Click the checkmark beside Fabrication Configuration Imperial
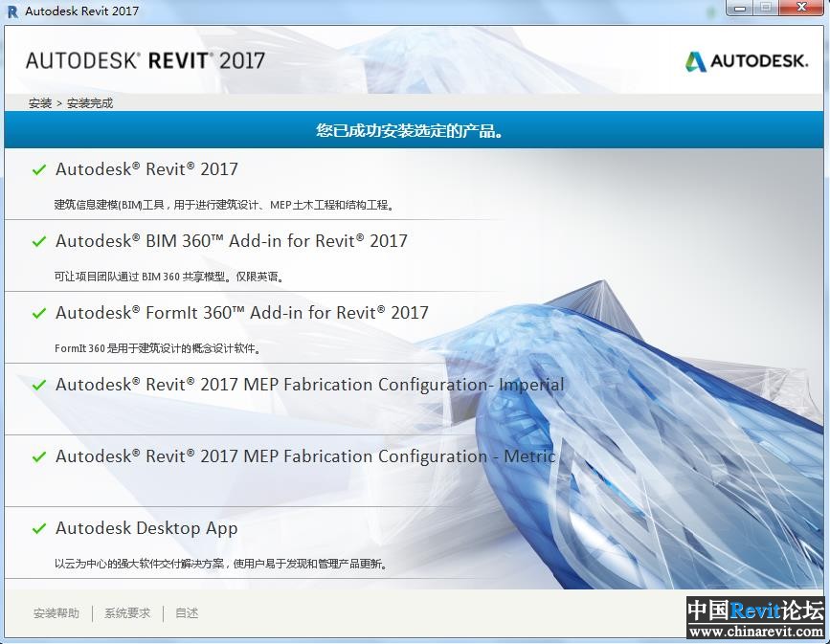Screen dimensions: 830x644 coord(39,385)
